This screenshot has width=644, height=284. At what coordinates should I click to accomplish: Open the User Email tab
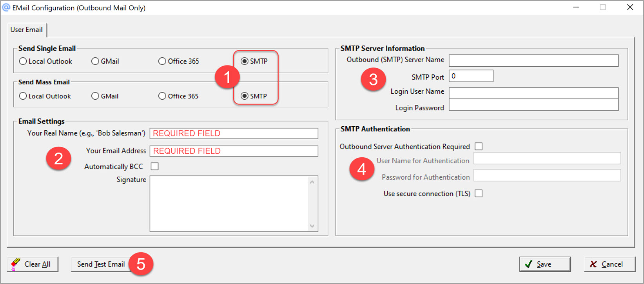[27, 30]
